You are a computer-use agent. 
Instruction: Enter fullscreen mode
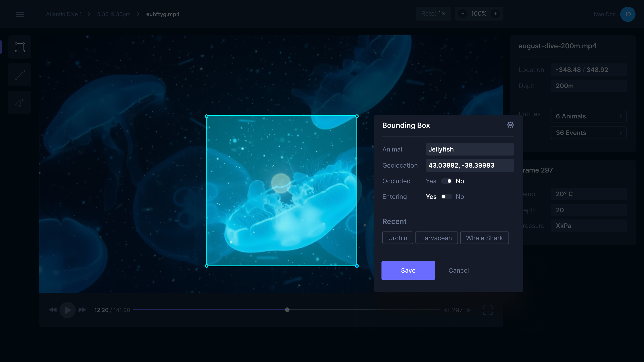(x=487, y=310)
